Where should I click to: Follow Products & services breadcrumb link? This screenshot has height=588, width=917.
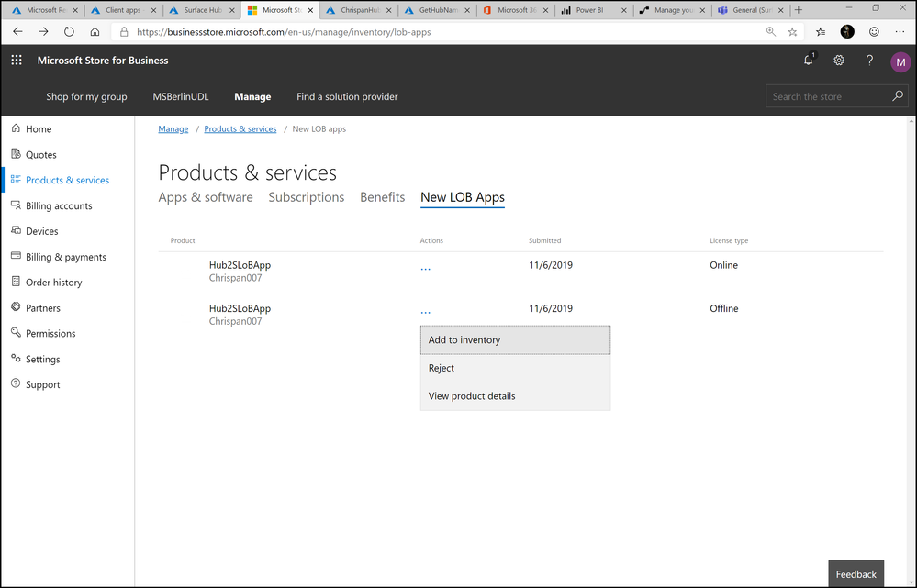click(240, 128)
